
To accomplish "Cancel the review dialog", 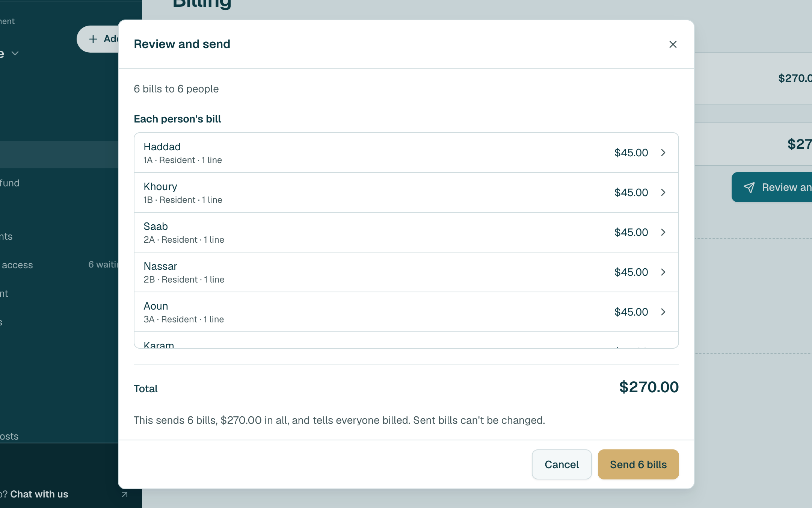I will click(x=561, y=464).
